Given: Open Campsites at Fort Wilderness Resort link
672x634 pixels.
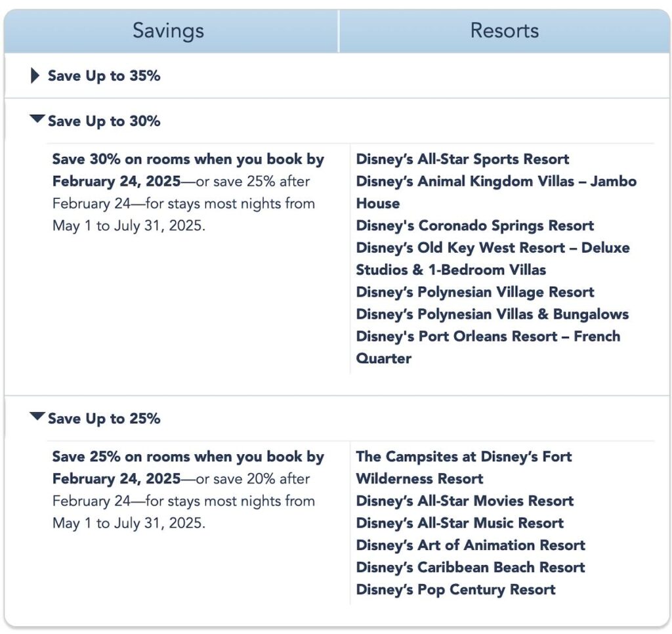Looking at the screenshot, I should coord(464,468).
